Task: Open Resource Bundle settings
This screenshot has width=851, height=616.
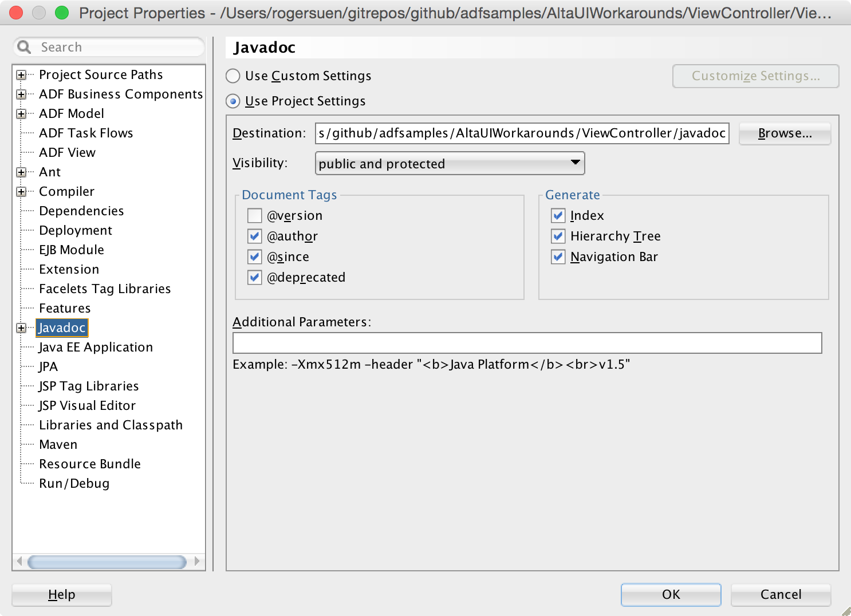Action: tap(90, 464)
